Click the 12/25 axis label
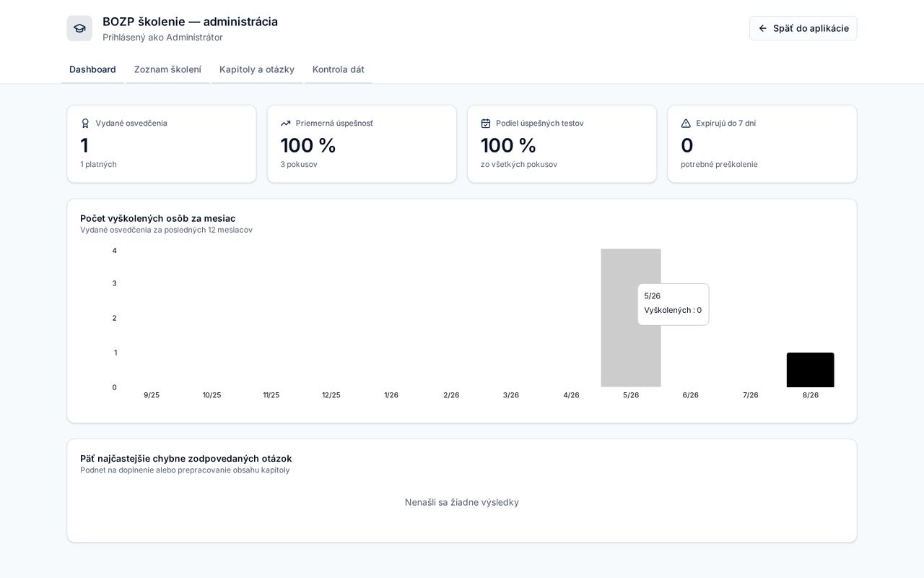Image resolution: width=924 pixels, height=578 pixels. click(x=331, y=395)
